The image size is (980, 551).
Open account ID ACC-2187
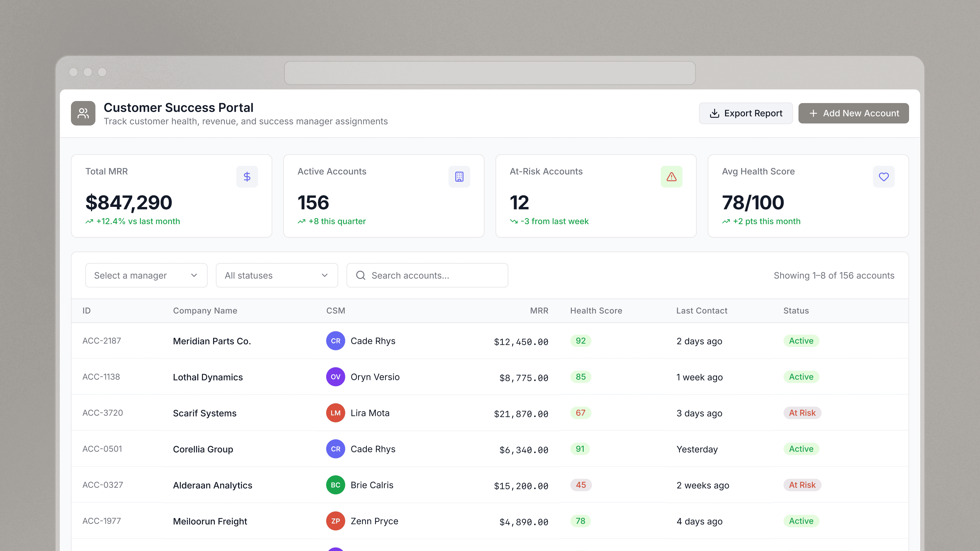pyautogui.click(x=102, y=341)
